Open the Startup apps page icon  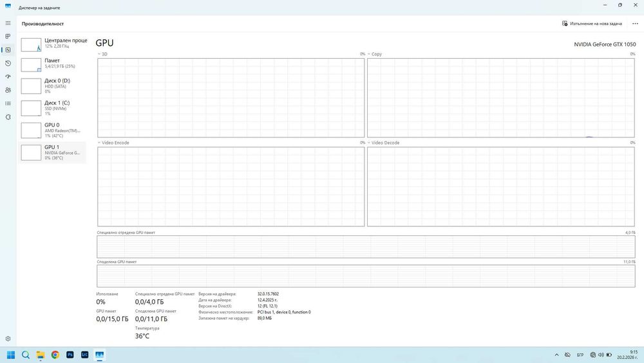8,77
